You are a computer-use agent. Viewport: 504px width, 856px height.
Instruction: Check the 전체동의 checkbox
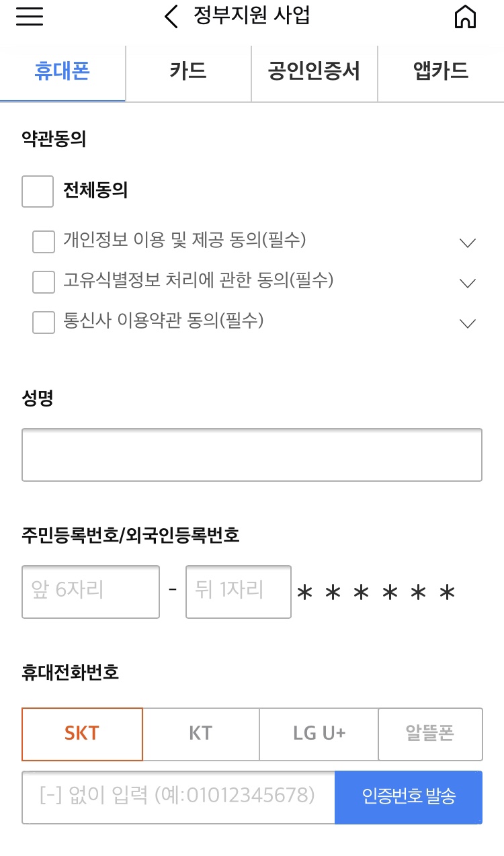point(38,191)
